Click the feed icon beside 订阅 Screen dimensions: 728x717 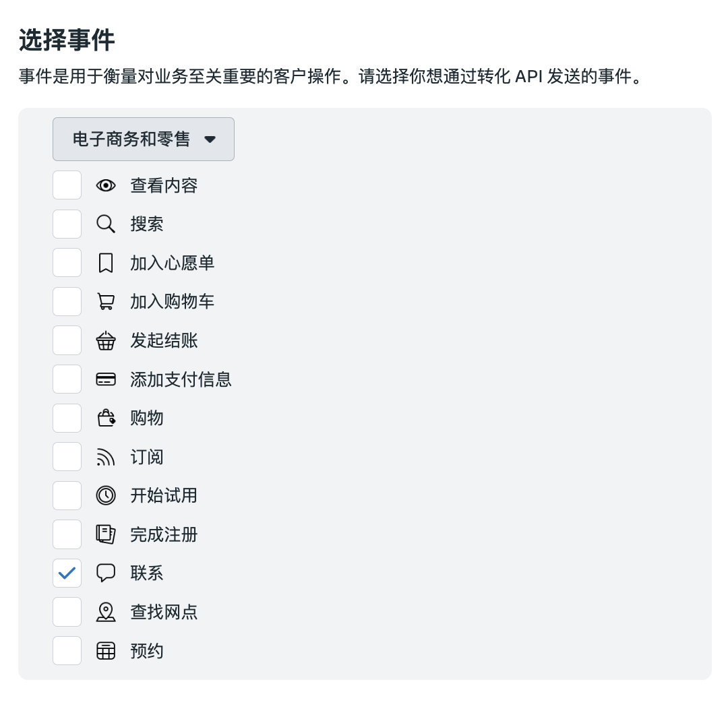tap(106, 458)
